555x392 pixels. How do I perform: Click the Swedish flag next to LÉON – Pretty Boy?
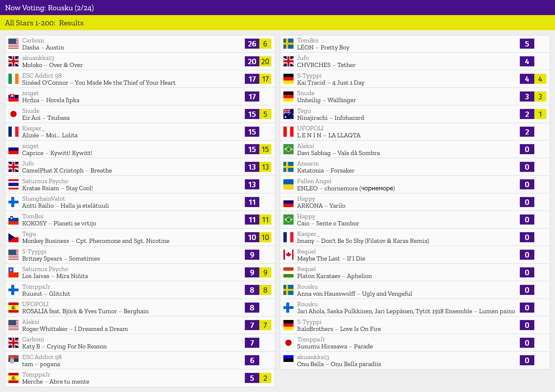288,44
